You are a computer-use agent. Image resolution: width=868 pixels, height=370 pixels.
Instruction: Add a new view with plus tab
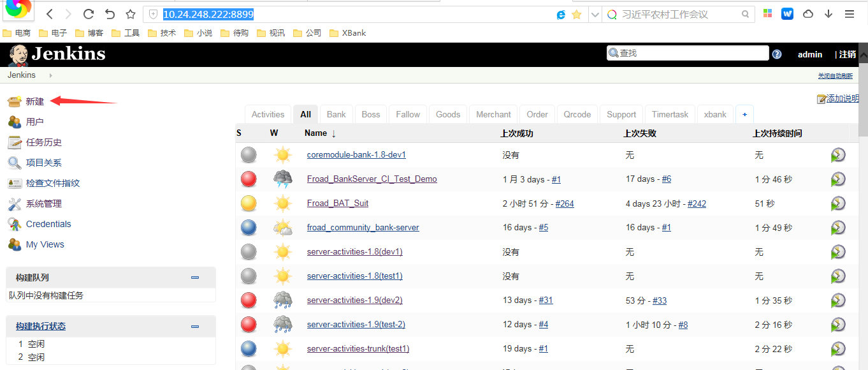[744, 114]
